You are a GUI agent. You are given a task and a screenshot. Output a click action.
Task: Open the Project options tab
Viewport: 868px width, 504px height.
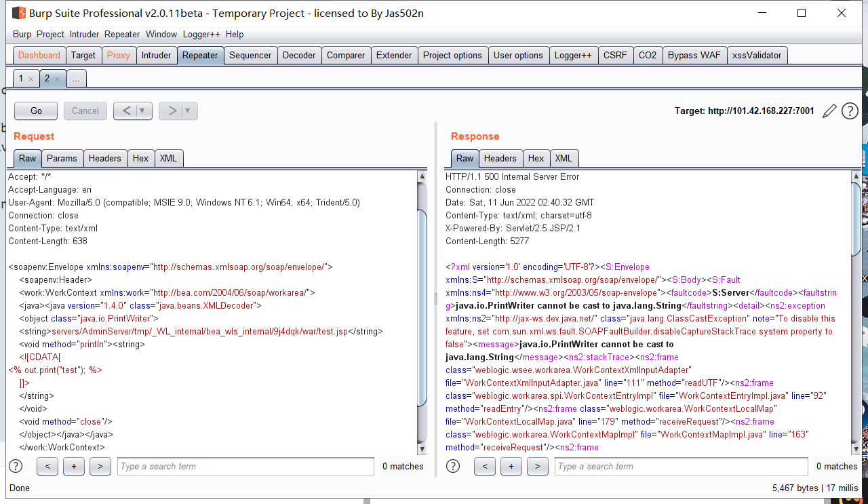452,56
